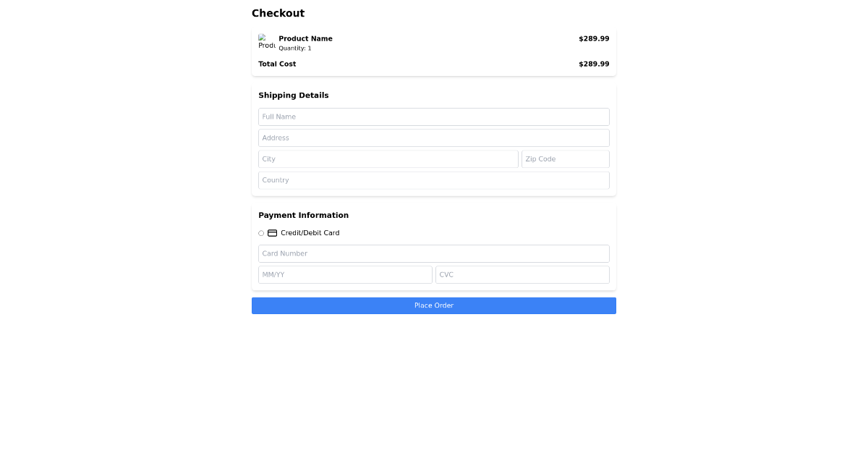Click the Place Order button
The width and height of the screenshot is (868, 456).
[x=434, y=305]
